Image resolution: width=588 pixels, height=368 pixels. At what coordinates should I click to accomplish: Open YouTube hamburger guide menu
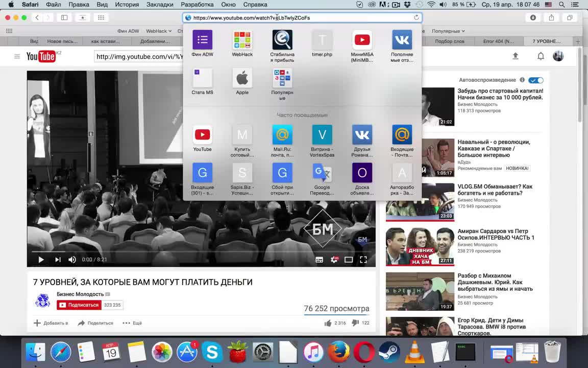[17, 56]
